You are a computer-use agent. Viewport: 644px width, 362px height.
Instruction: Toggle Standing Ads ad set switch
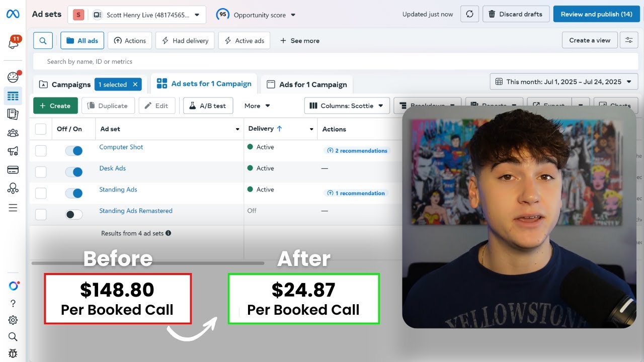[x=74, y=193]
